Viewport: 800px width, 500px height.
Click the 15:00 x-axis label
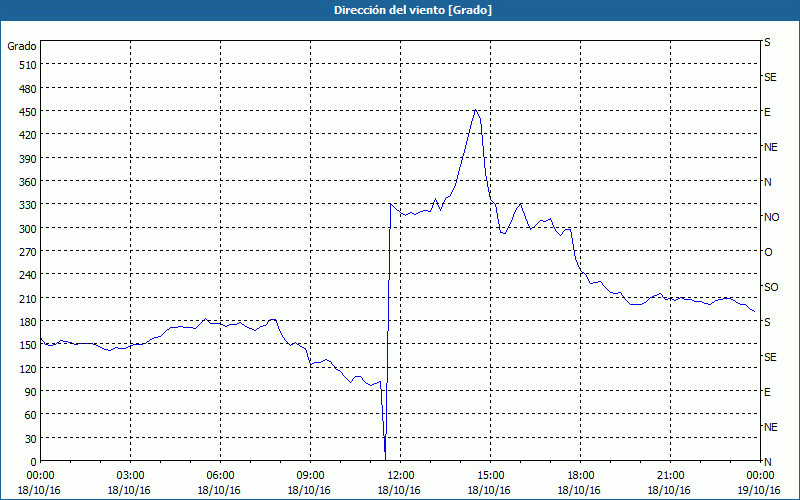(491, 476)
